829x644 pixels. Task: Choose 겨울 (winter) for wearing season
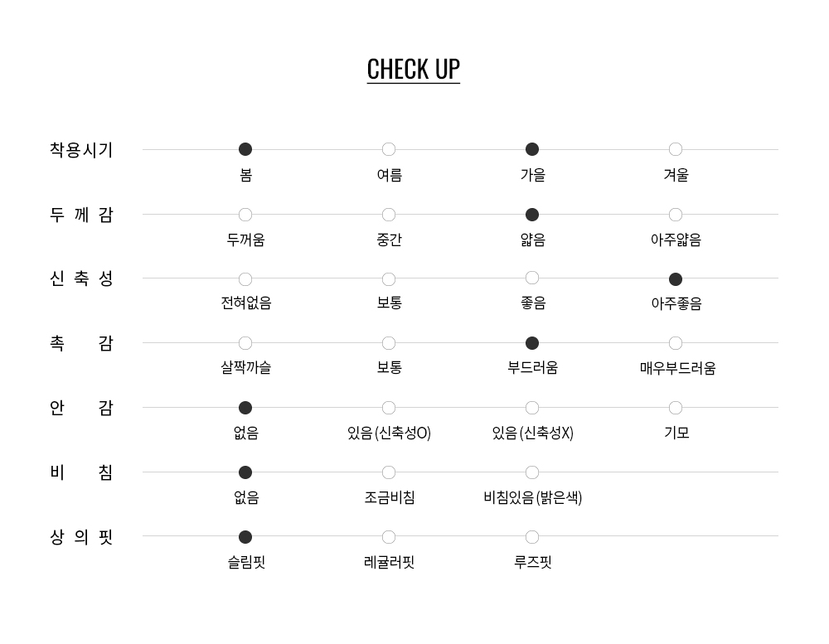click(676, 149)
